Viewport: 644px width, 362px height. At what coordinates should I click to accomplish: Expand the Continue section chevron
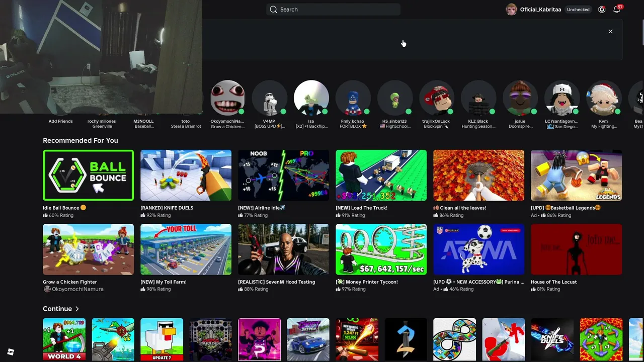[77, 309]
